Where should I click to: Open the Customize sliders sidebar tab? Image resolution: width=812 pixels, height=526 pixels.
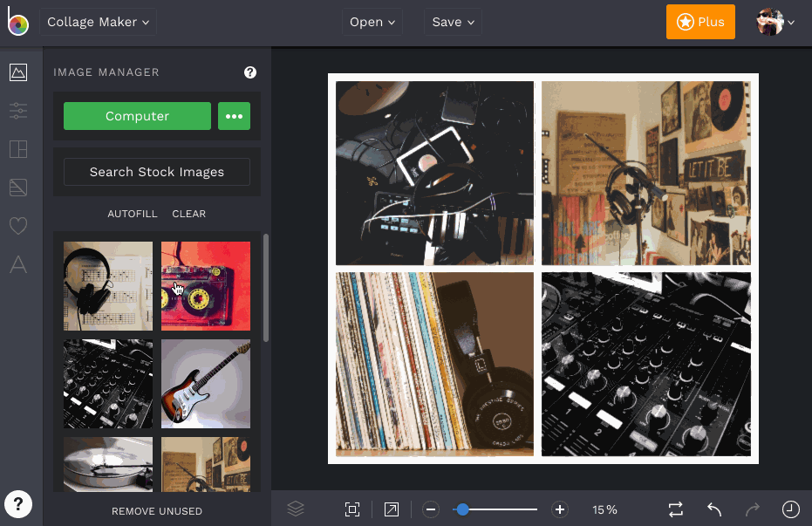point(18,111)
